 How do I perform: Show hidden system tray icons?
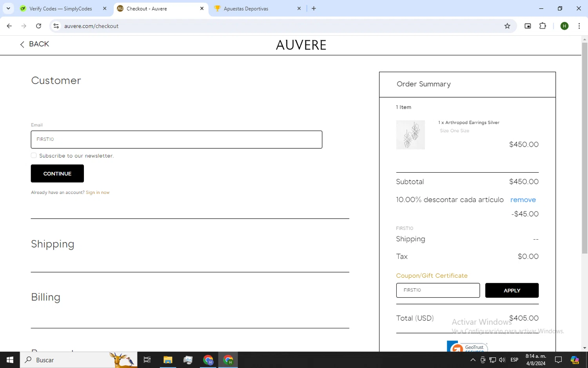[x=473, y=360]
